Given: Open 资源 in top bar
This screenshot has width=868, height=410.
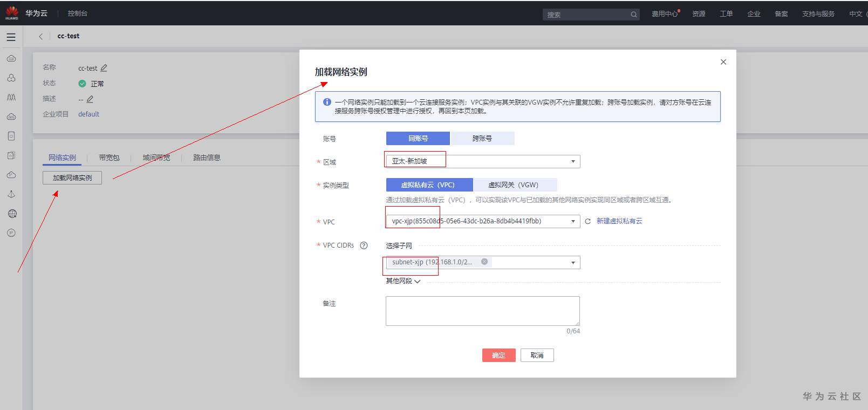Looking at the screenshot, I should tap(699, 14).
